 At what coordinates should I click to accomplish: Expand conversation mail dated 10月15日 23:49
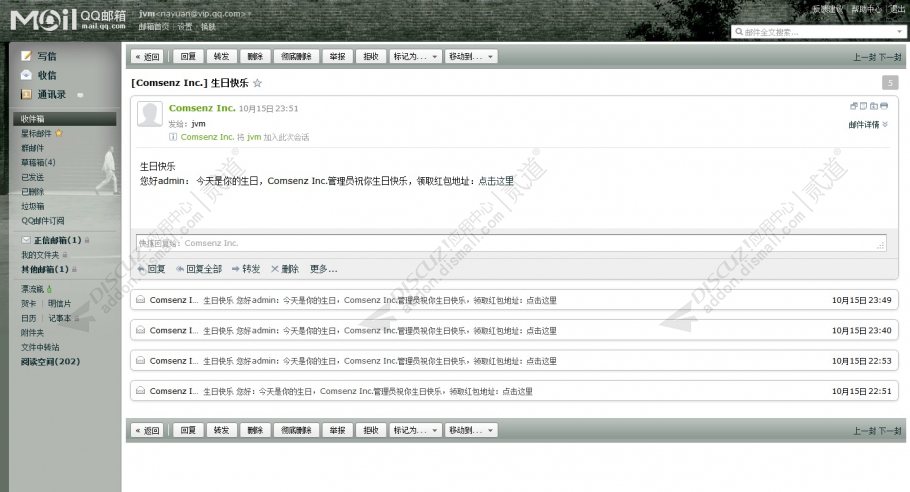click(x=514, y=300)
